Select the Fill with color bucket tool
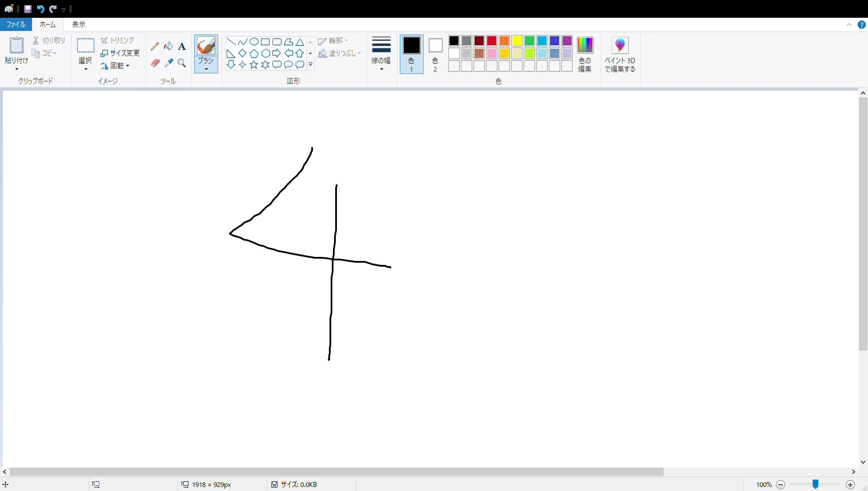This screenshot has height=491, width=868. [x=168, y=46]
